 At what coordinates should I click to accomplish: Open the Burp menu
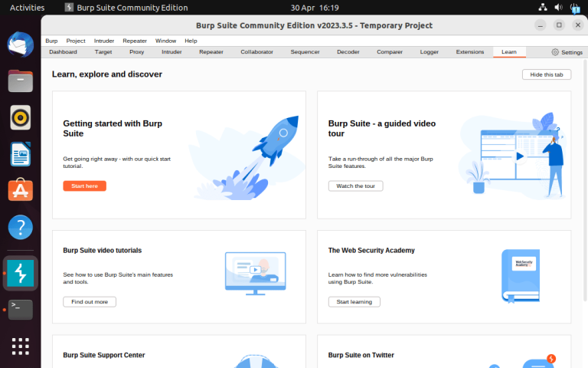pos(51,41)
